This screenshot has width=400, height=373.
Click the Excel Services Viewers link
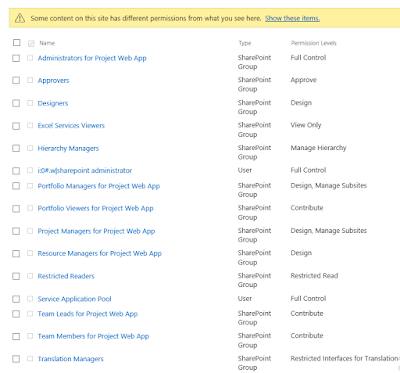click(x=71, y=126)
